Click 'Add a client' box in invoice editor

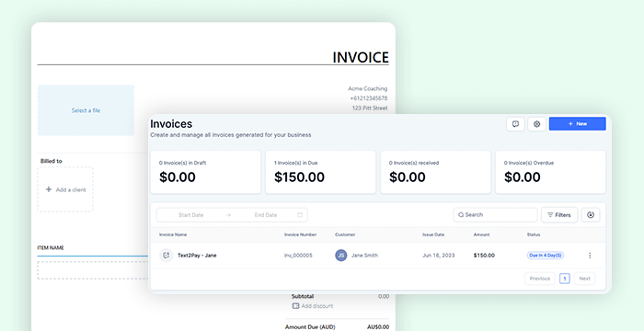[65, 189]
